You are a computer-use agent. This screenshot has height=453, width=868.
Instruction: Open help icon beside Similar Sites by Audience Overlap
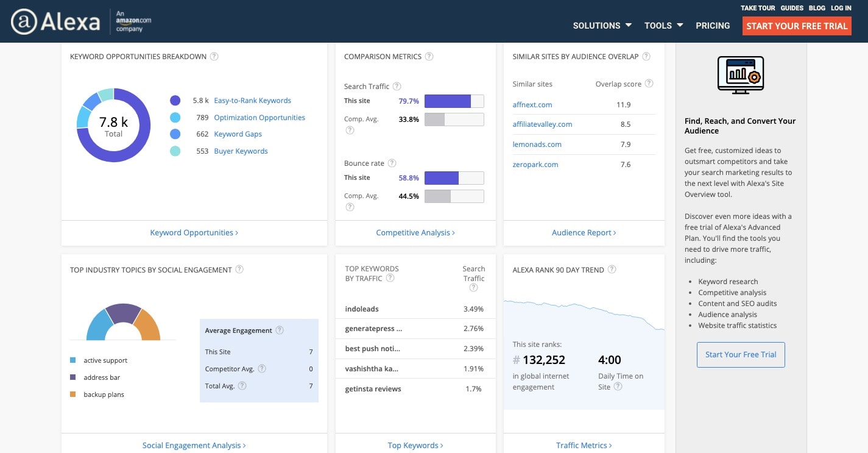pyautogui.click(x=646, y=57)
